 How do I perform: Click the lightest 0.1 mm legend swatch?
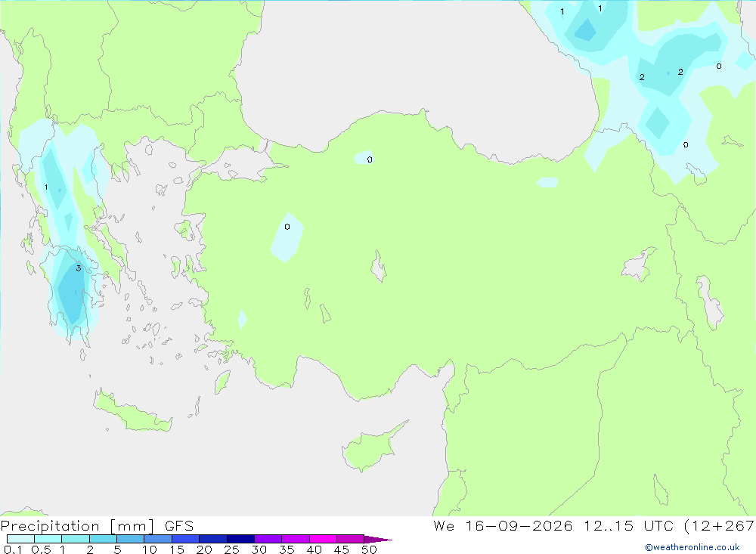click(x=20, y=539)
